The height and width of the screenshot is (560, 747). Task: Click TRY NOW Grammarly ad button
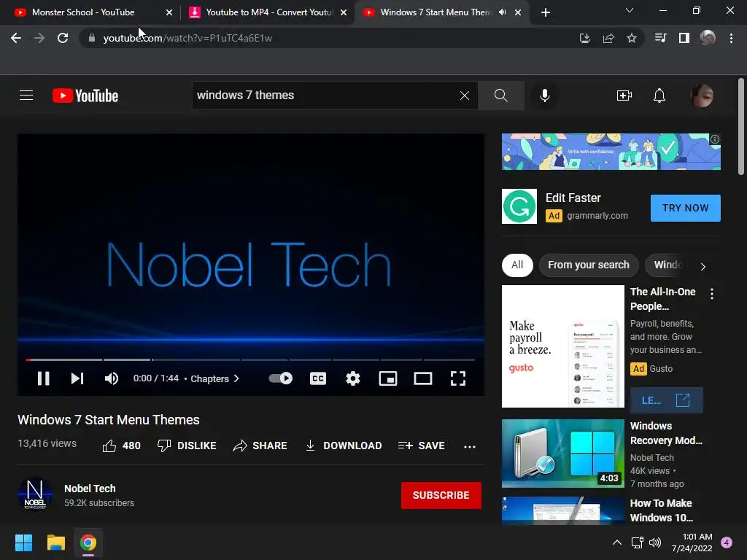tap(686, 208)
